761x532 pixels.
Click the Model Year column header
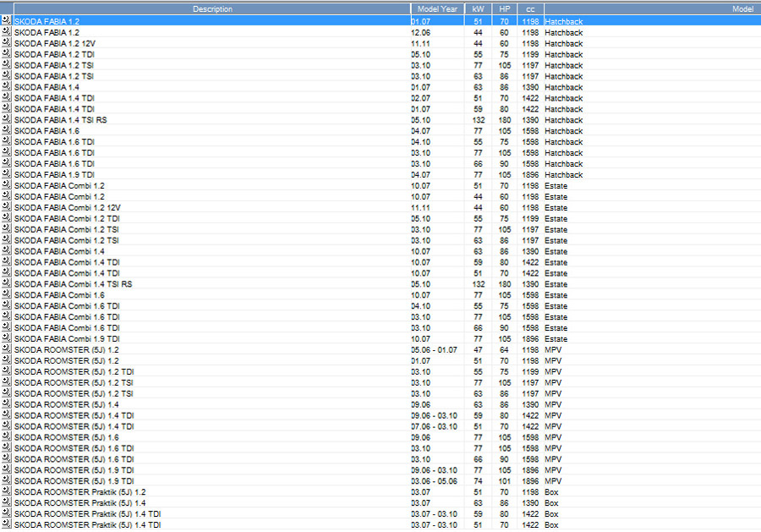pyautogui.click(x=437, y=8)
